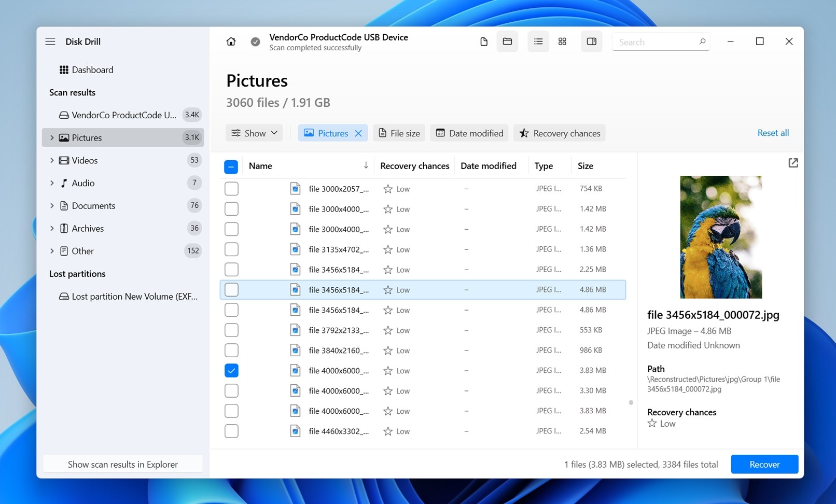The height and width of the screenshot is (504, 836).
Task: Click the Videos film icon in sidebar
Action: [64, 160]
